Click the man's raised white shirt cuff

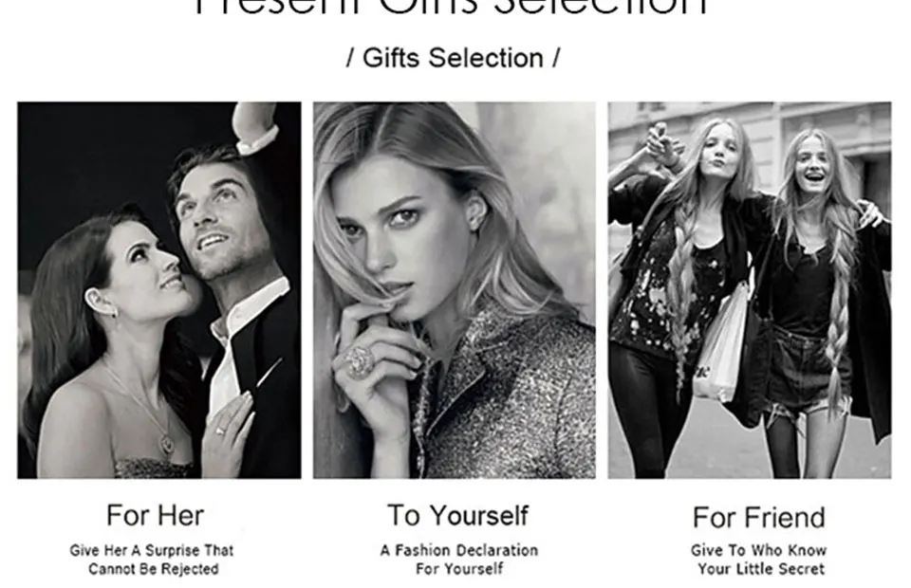[258, 140]
